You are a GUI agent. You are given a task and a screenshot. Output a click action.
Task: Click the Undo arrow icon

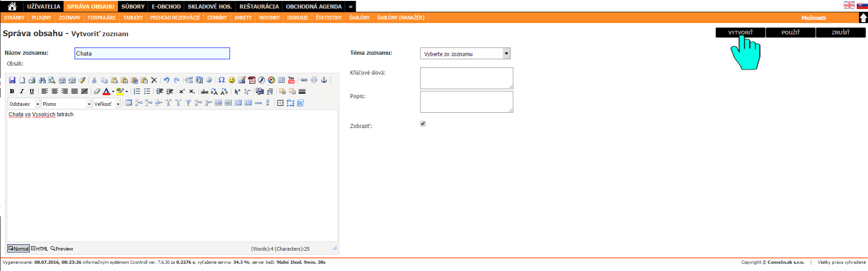pos(166,80)
